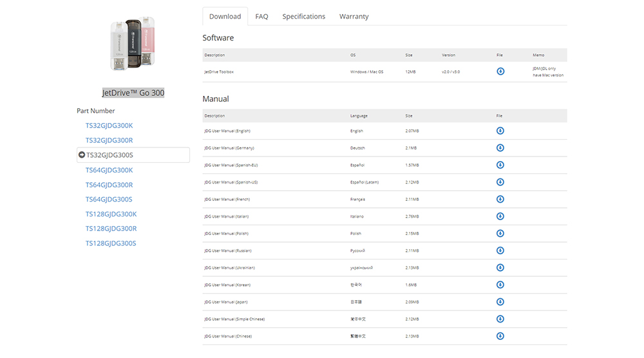This screenshot has width=644, height=358.
Task: Select part number TS64GJDG300R
Action: (x=109, y=185)
